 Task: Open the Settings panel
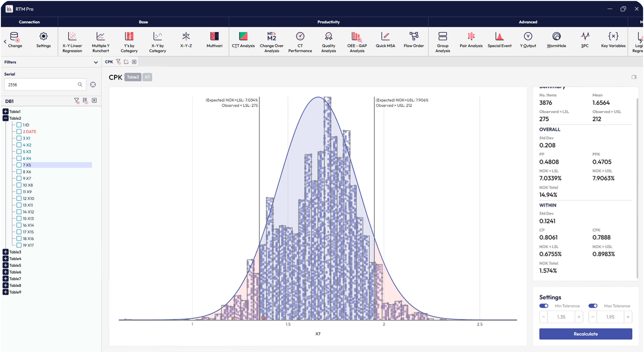point(43,41)
